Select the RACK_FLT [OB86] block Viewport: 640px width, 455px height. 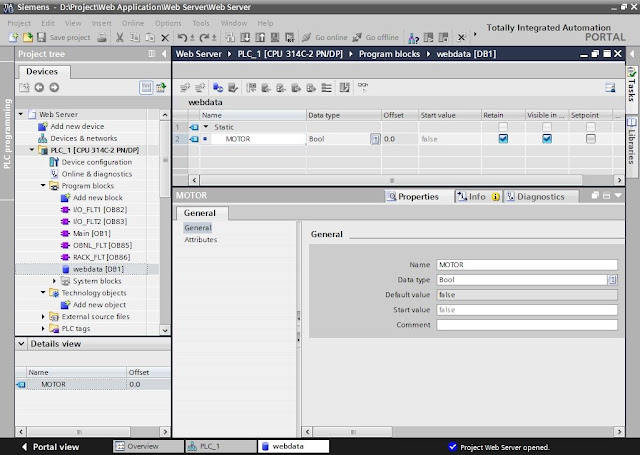click(101, 257)
